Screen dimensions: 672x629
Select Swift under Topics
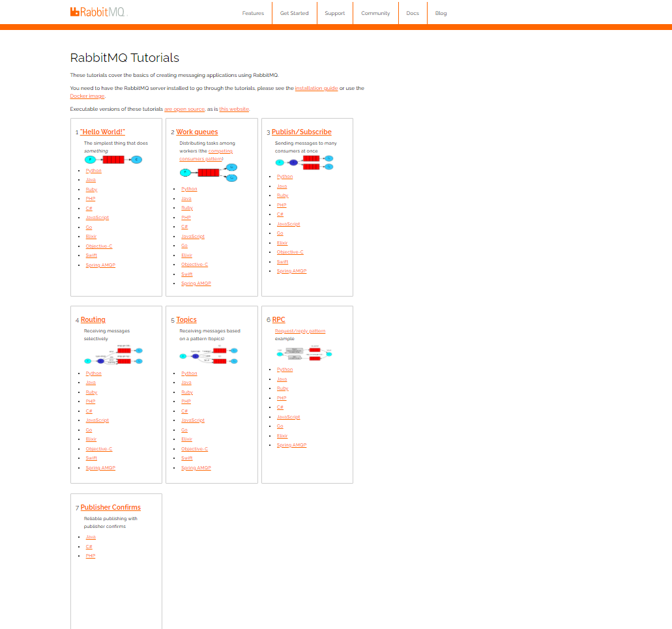187,458
